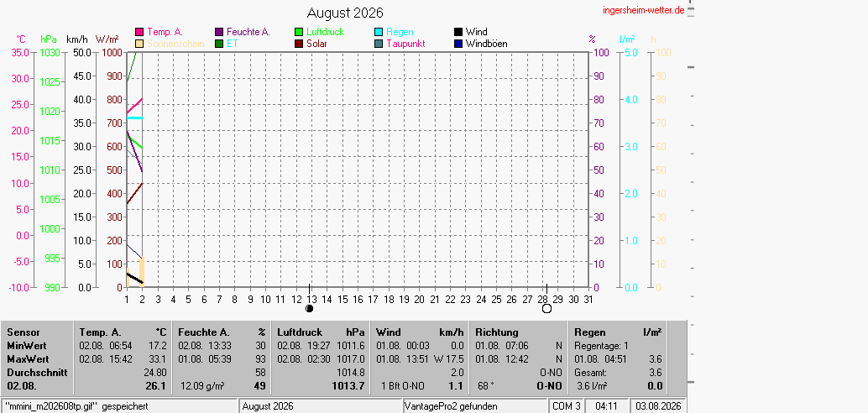Click the 'MaxWert' row label

[x=29, y=358]
